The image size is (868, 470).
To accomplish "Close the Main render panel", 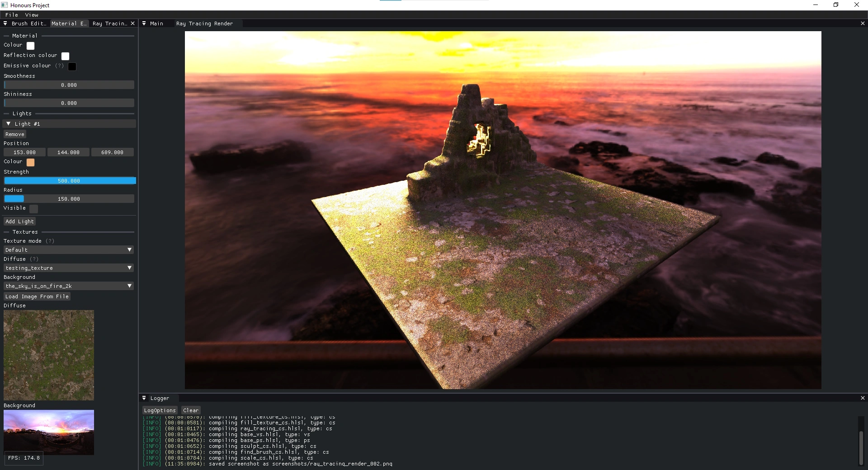I will pos(863,23).
